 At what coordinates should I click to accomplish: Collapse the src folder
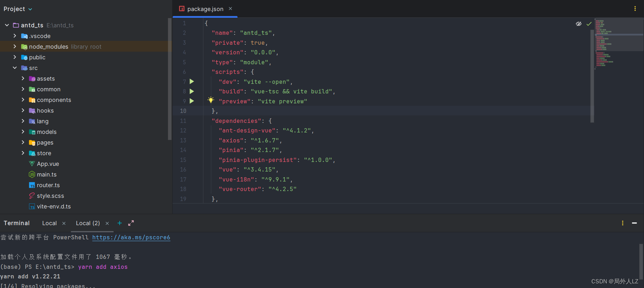pos(15,68)
